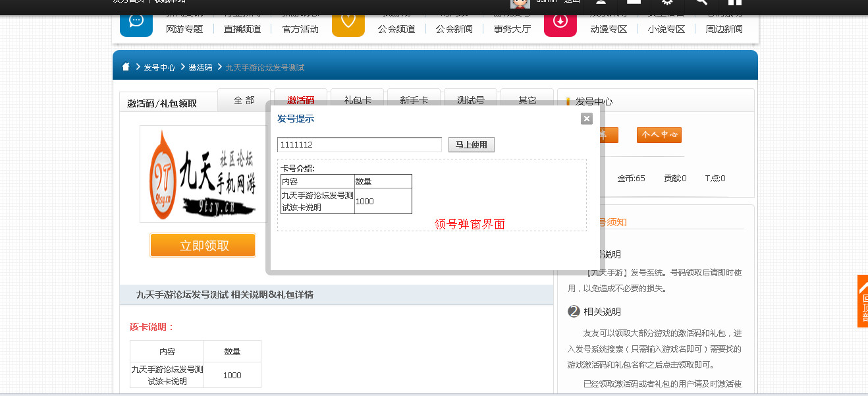Open the 公会频道 navigation link
Screen dimensions: 868x396
pyautogui.click(x=396, y=29)
